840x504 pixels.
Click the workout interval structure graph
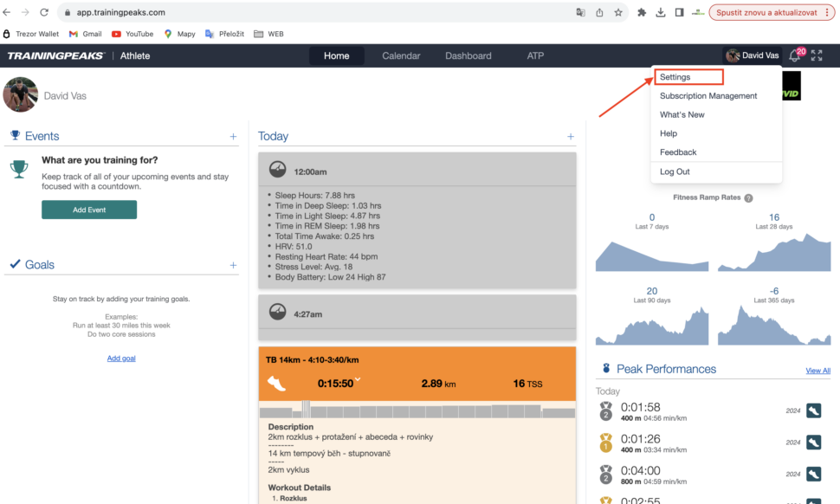[x=417, y=410]
